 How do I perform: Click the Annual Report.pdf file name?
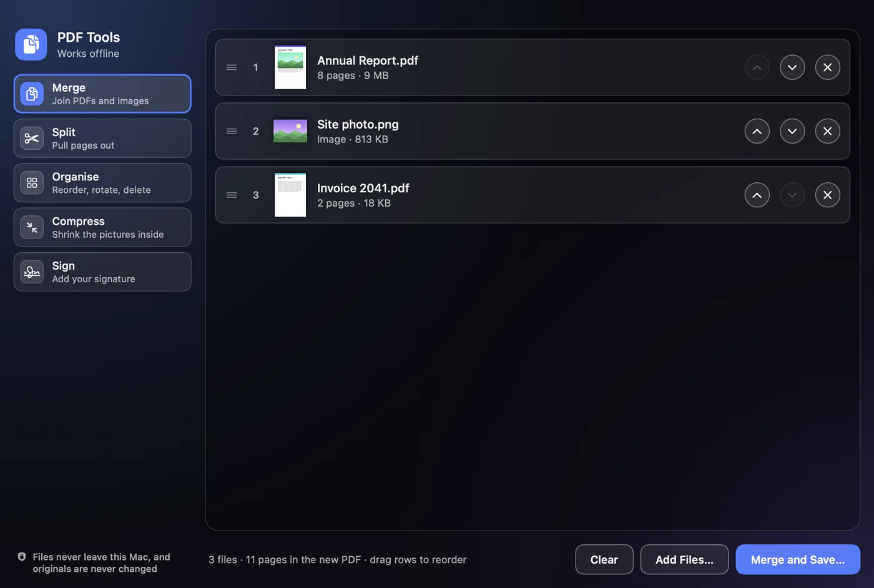(x=368, y=61)
